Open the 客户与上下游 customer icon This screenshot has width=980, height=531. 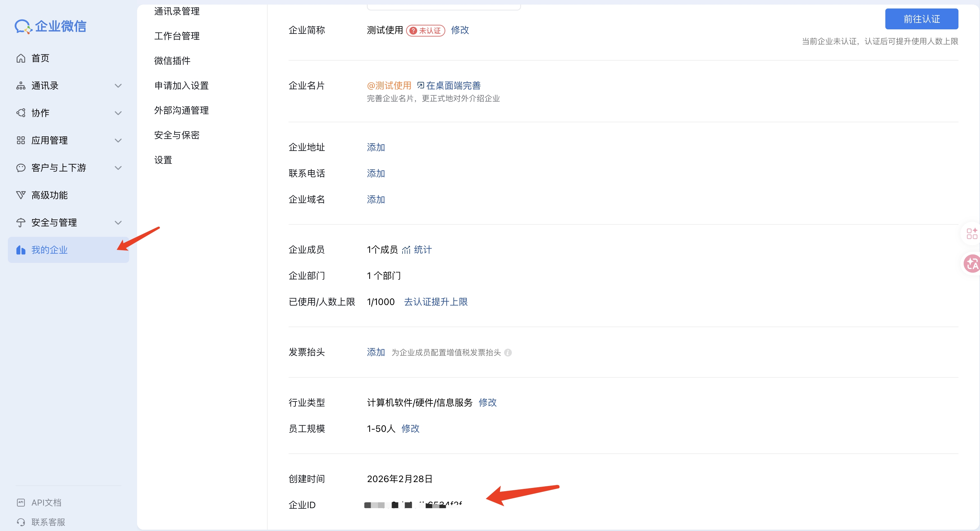pos(21,167)
